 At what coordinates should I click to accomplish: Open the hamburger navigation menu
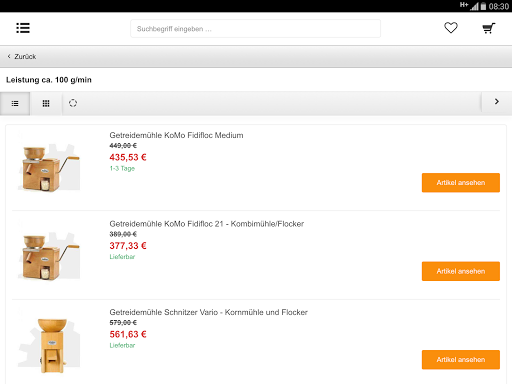pos(23,28)
